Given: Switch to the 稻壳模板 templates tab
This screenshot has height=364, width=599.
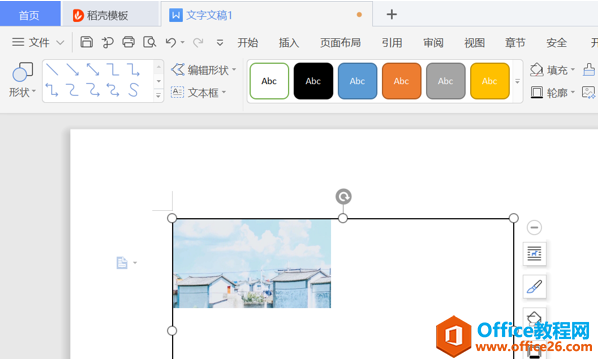Looking at the screenshot, I should [x=110, y=15].
